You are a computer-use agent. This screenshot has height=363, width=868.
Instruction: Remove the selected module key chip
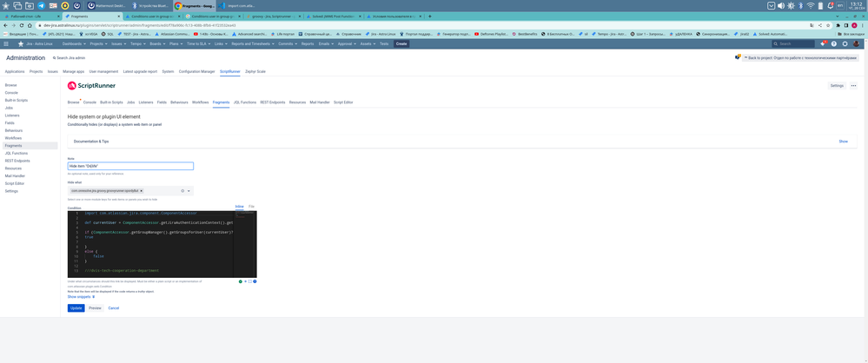click(141, 190)
